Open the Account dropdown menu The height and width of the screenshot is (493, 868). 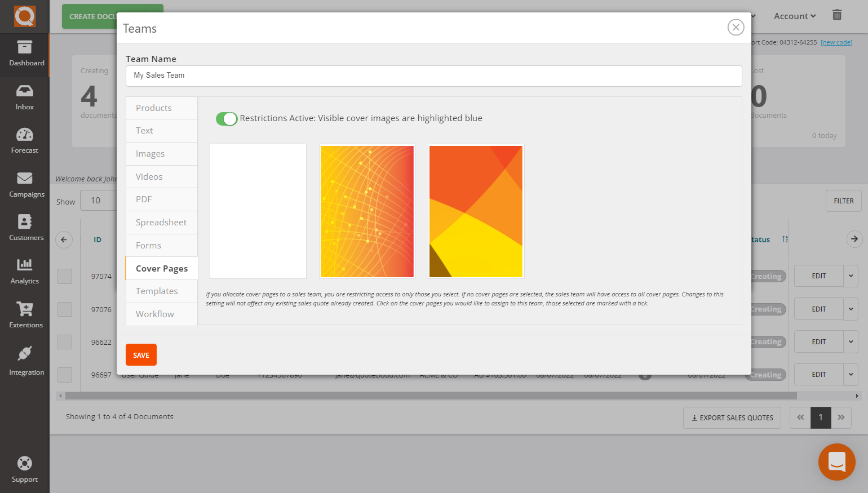tap(794, 16)
